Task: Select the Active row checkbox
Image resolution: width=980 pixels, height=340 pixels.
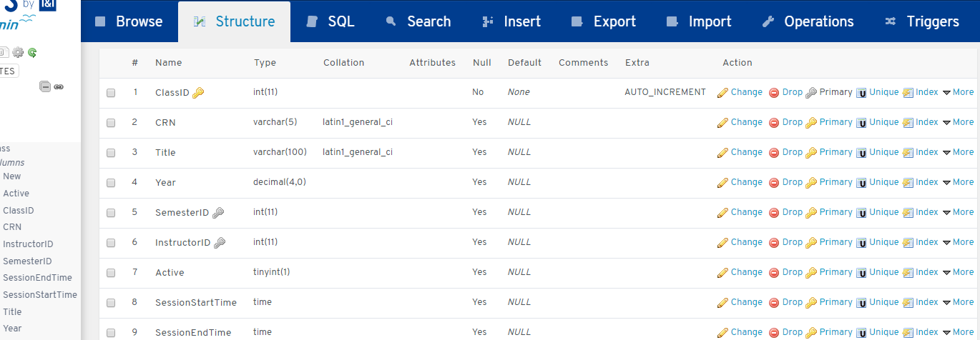Action: point(111,273)
